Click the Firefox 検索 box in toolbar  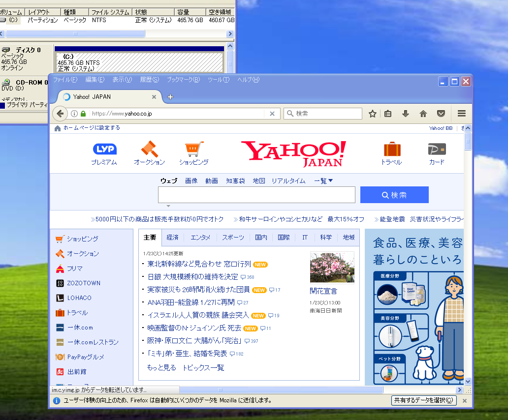(x=323, y=114)
